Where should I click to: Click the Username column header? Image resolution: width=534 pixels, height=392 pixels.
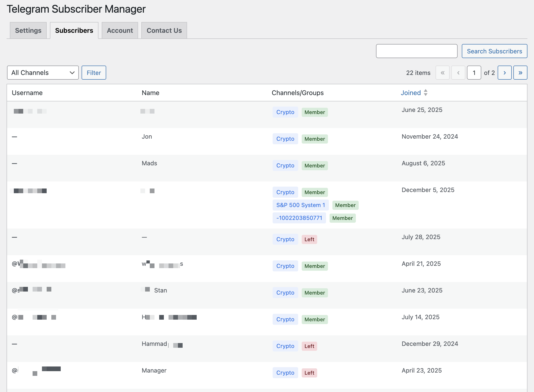[x=27, y=93]
